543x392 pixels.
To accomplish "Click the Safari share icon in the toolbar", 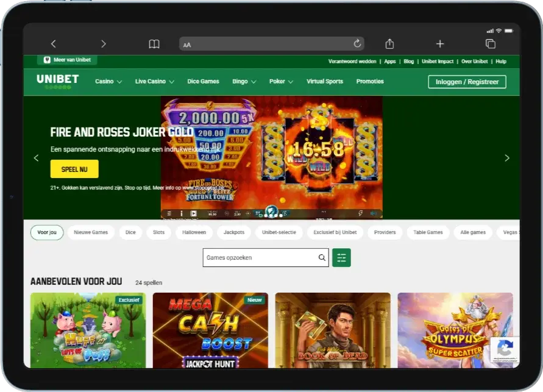I will (389, 43).
